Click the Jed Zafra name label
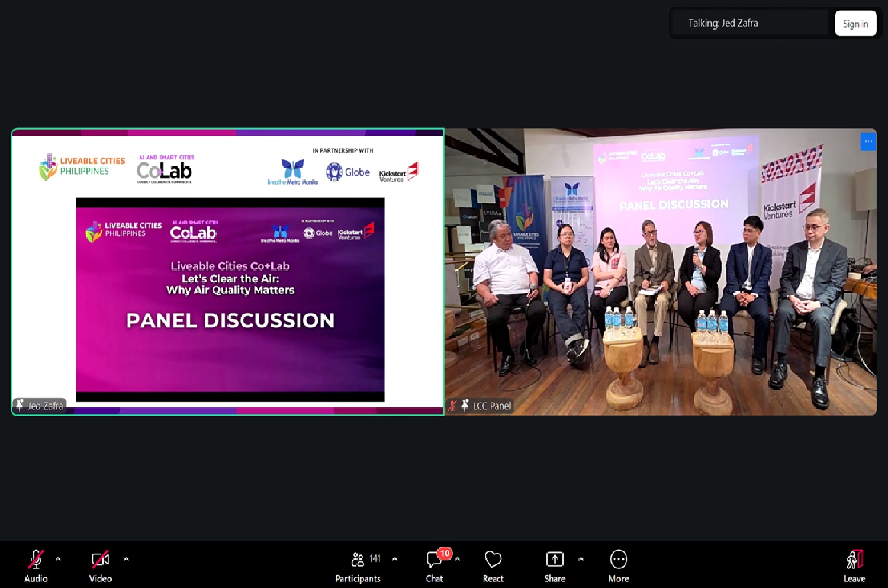 (45, 406)
